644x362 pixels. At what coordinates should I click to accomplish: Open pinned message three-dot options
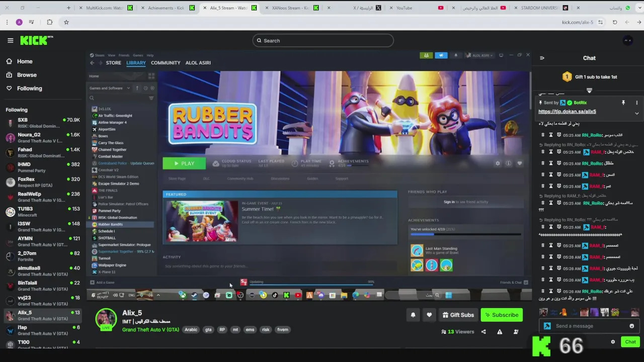click(x=636, y=103)
